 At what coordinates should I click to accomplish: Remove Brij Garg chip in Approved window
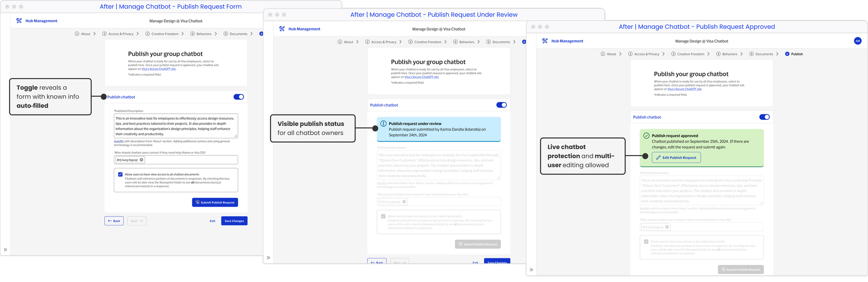(667, 227)
